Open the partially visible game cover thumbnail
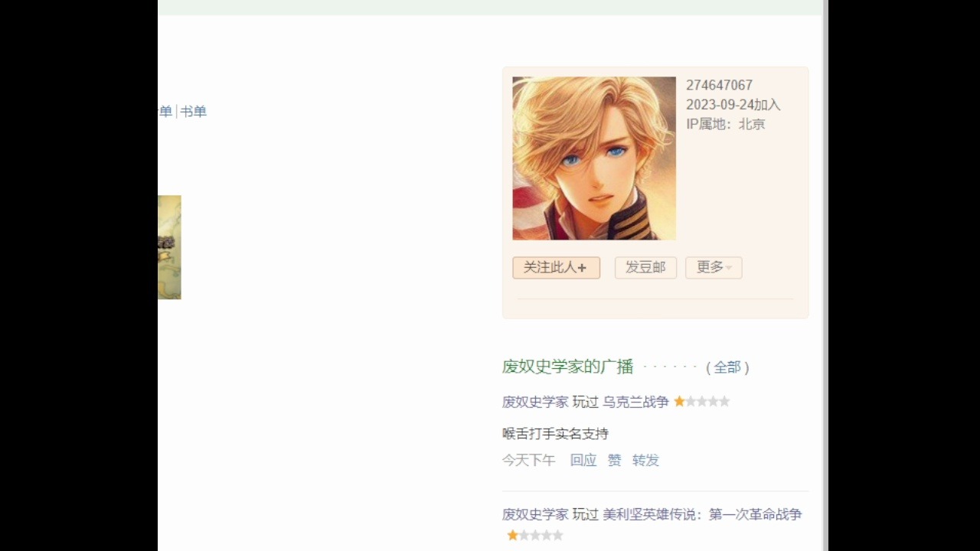The width and height of the screenshot is (980, 551). pos(169,247)
